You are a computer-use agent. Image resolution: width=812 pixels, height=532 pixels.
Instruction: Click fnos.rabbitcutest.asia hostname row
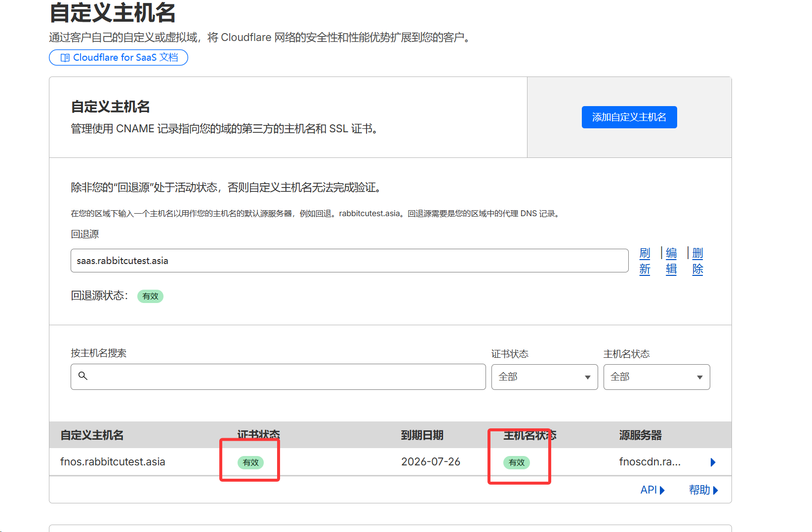(x=113, y=462)
